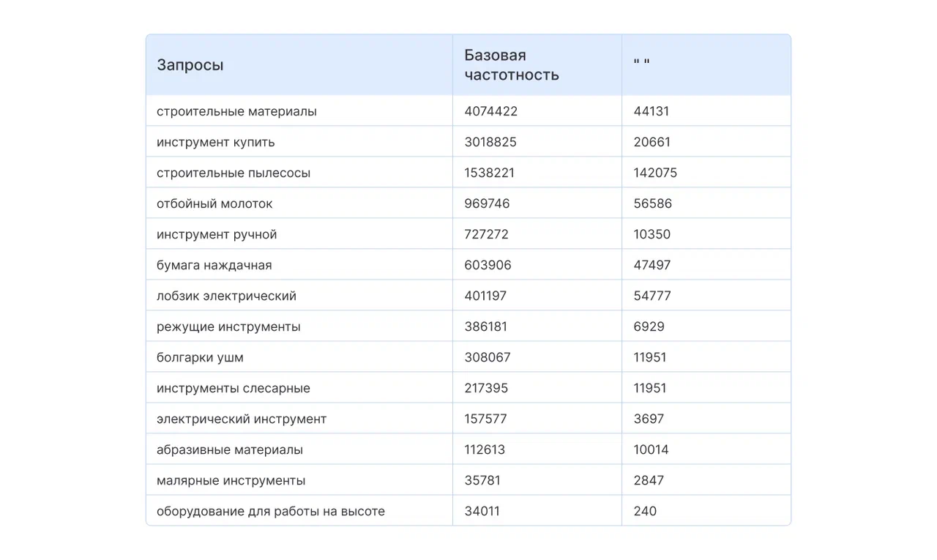Select "оборудование для работы на высоте" cell
The height and width of the screenshot is (560, 937).
pyautogui.click(x=271, y=511)
